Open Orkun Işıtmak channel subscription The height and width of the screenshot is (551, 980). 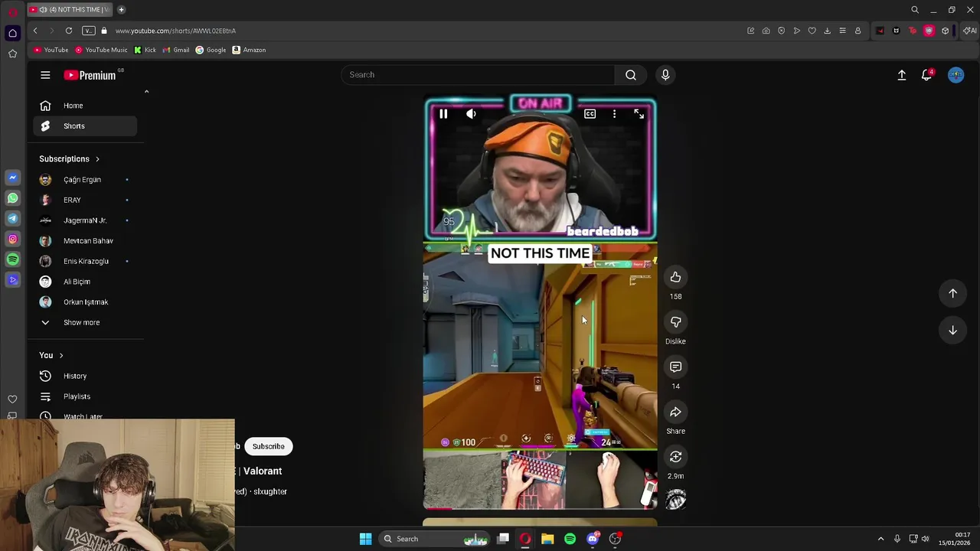coord(85,302)
